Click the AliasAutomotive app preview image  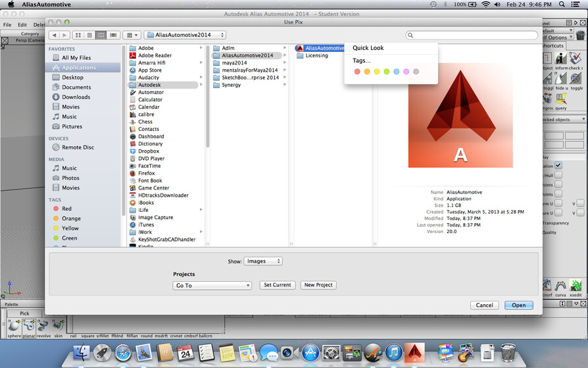click(460, 115)
